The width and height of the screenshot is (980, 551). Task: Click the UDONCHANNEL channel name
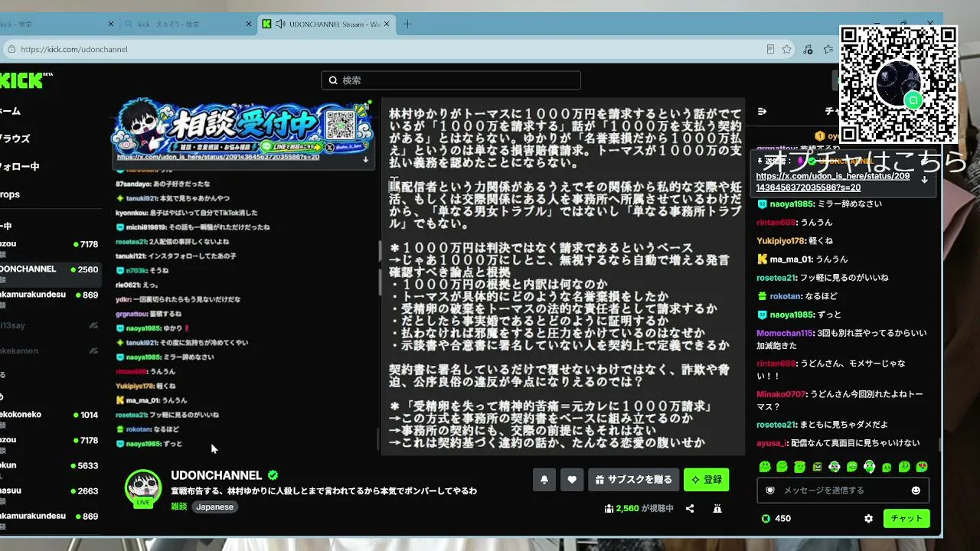217,475
